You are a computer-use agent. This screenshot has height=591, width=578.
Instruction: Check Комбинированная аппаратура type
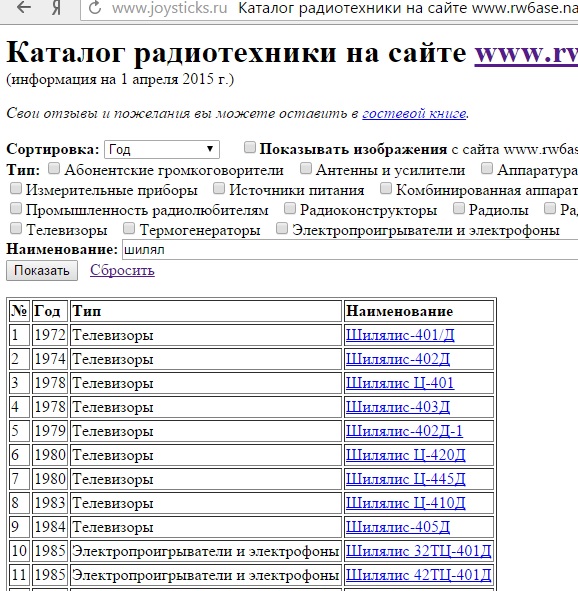click(385, 188)
